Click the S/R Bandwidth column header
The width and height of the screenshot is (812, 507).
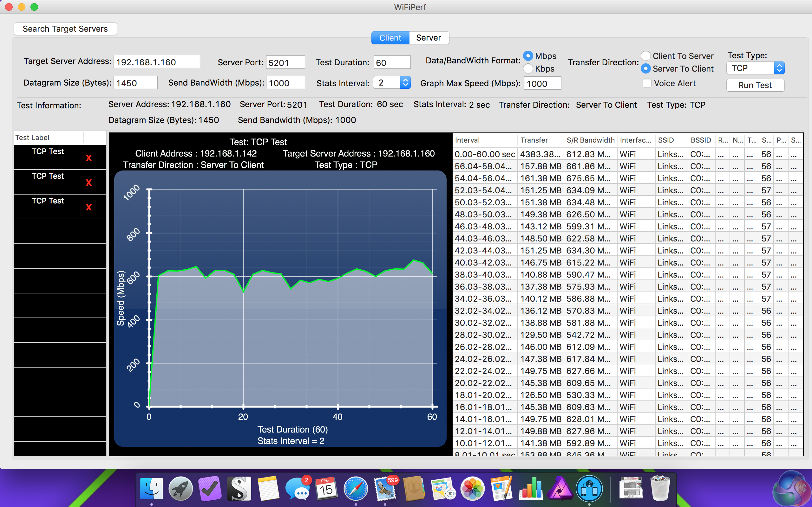tap(590, 140)
